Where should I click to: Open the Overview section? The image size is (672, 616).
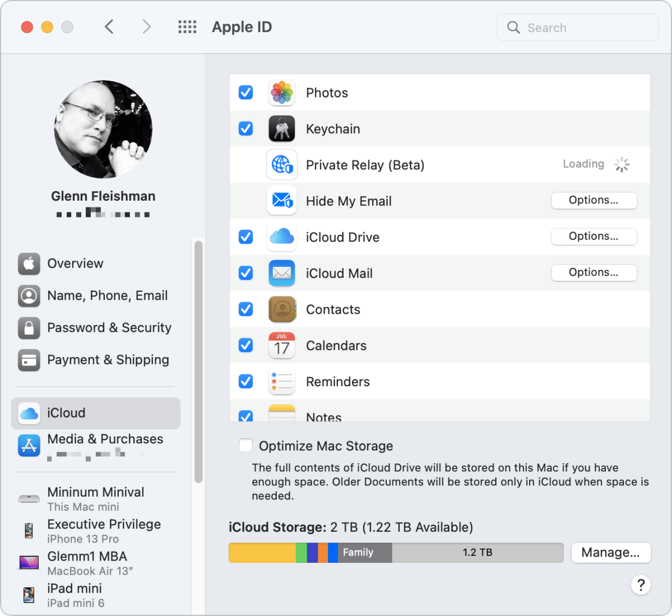pyautogui.click(x=96, y=263)
